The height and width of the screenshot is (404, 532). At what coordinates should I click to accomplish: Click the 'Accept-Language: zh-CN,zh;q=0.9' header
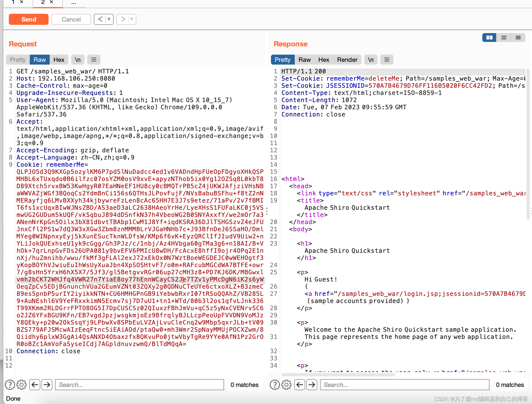(75, 157)
